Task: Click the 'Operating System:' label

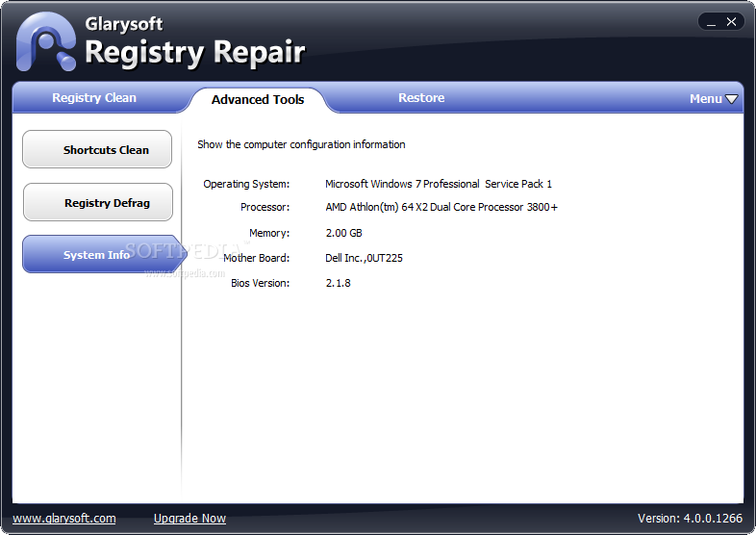Action: [246, 184]
